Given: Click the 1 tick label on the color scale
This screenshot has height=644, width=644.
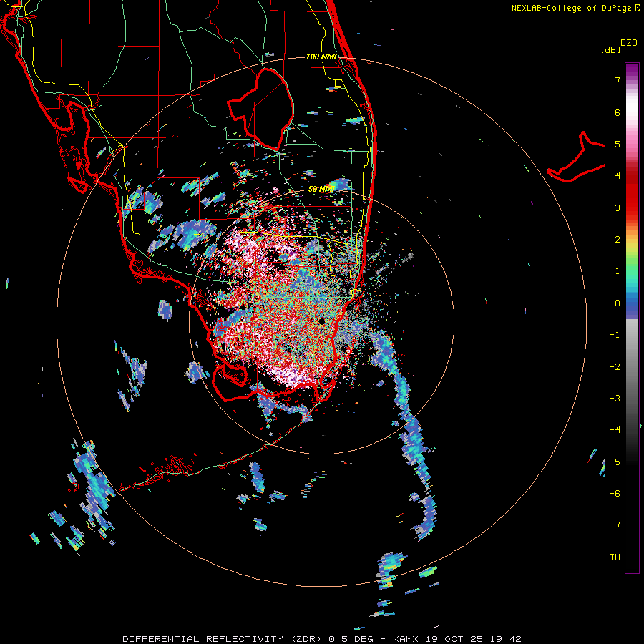Looking at the screenshot, I should (618, 271).
